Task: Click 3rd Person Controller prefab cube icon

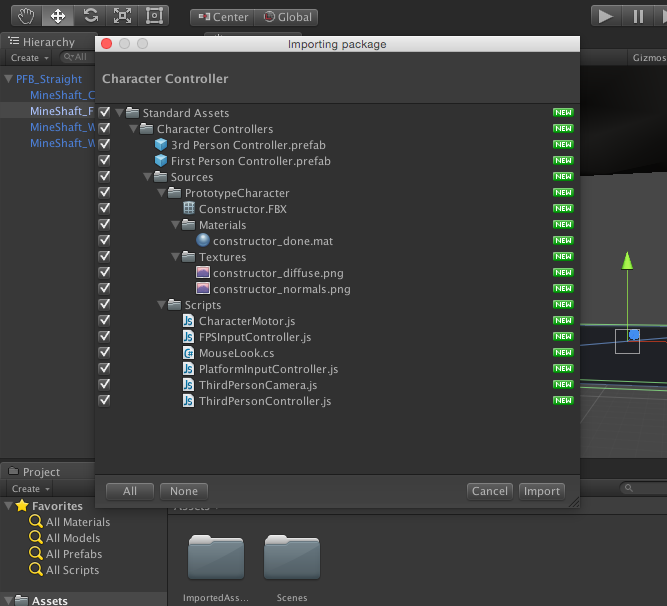Action: (x=161, y=145)
